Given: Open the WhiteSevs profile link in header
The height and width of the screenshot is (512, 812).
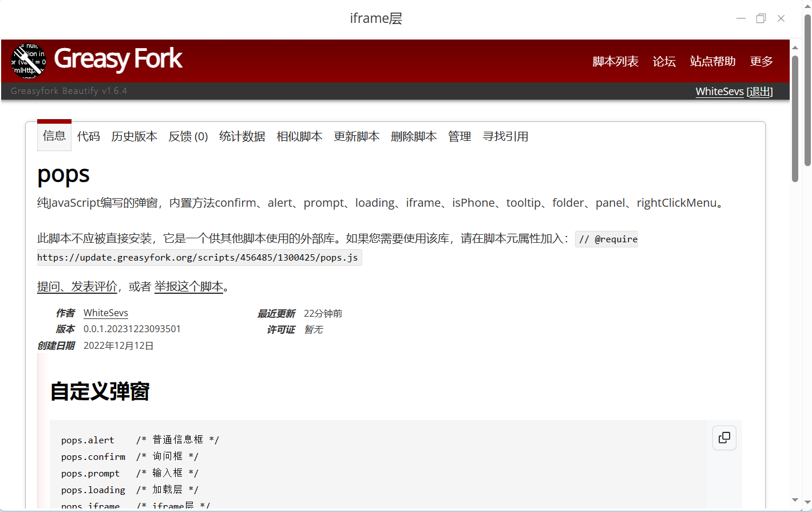Looking at the screenshot, I should click(719, 92).
